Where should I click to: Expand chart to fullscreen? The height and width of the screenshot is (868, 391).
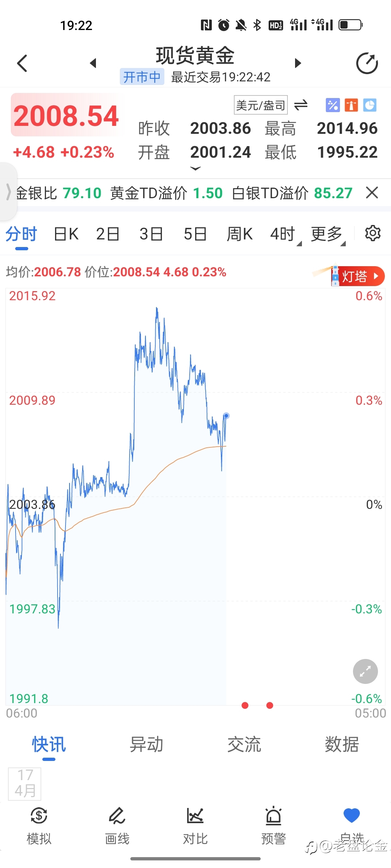(x=365, y=671)
